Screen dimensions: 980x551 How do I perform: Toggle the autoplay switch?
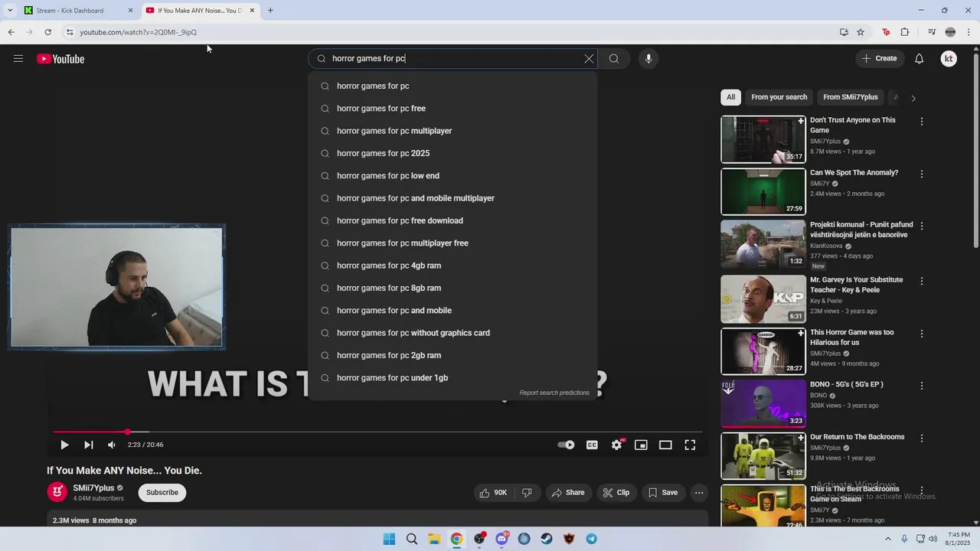point(566,445)
